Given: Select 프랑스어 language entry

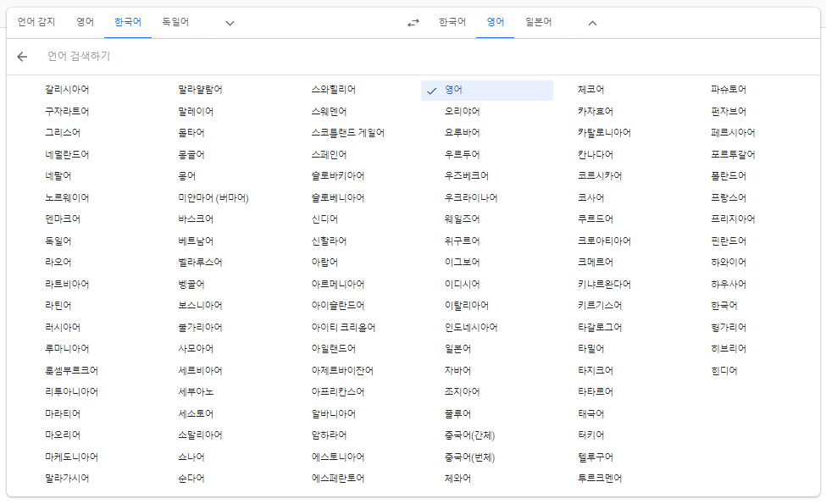Looking at the screenshot, I should click(729, 198).
